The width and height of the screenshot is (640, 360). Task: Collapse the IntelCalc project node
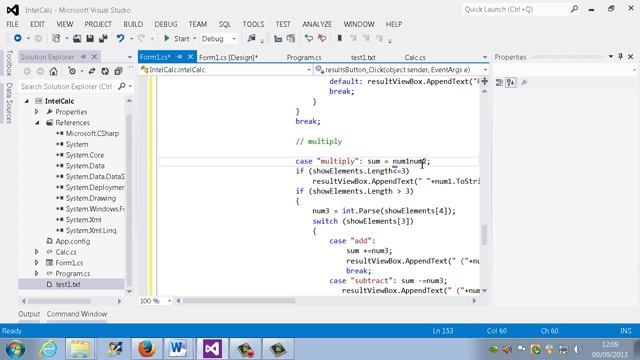27,101
